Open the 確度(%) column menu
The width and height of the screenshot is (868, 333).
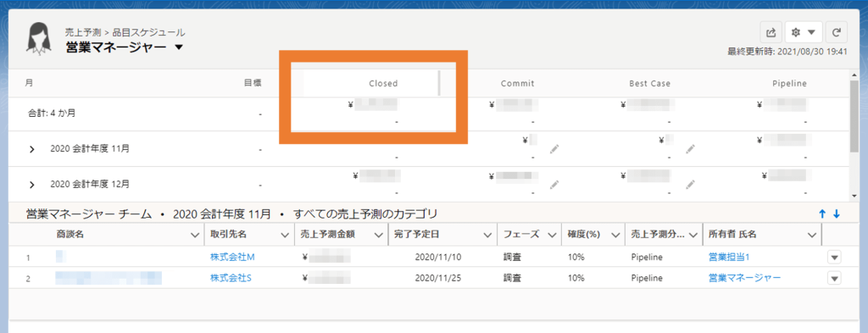615,235
